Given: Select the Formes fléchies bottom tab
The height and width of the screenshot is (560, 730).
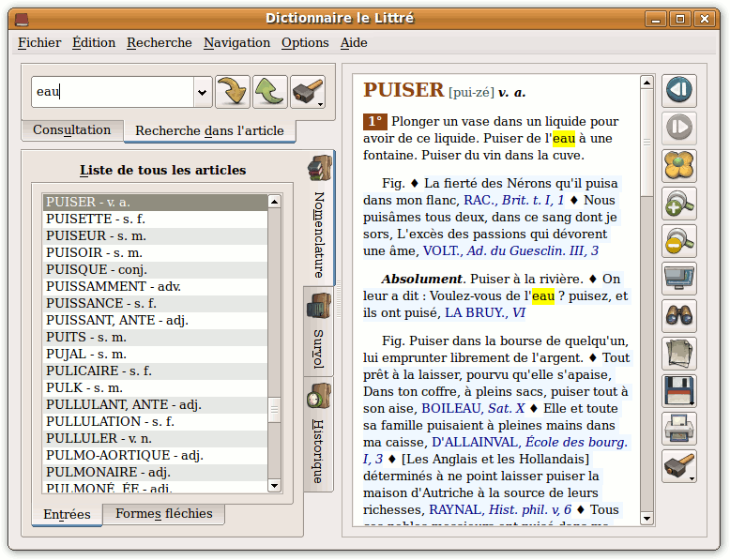Looking at the screenshot, I should pos(164,513).
